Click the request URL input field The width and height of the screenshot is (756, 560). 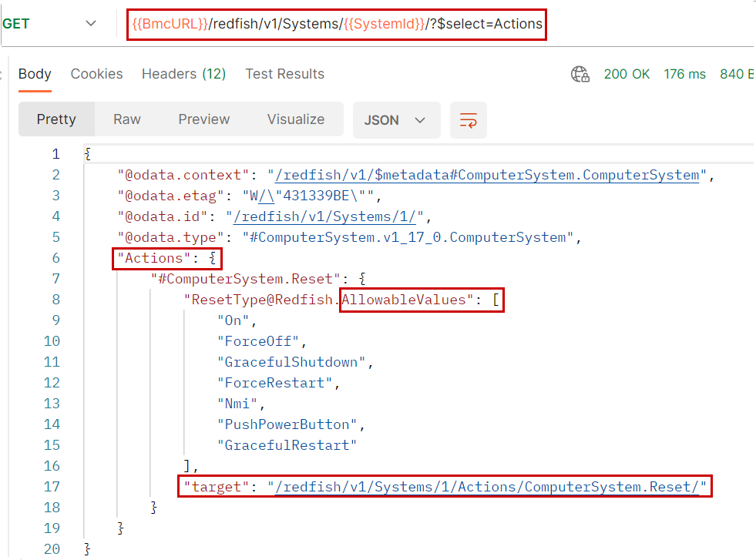[x=335, y=24]
